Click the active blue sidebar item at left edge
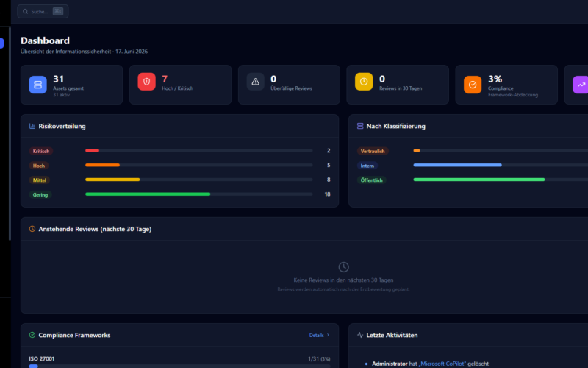The height and width of the screenshot is (368, 588). point(2,43)
